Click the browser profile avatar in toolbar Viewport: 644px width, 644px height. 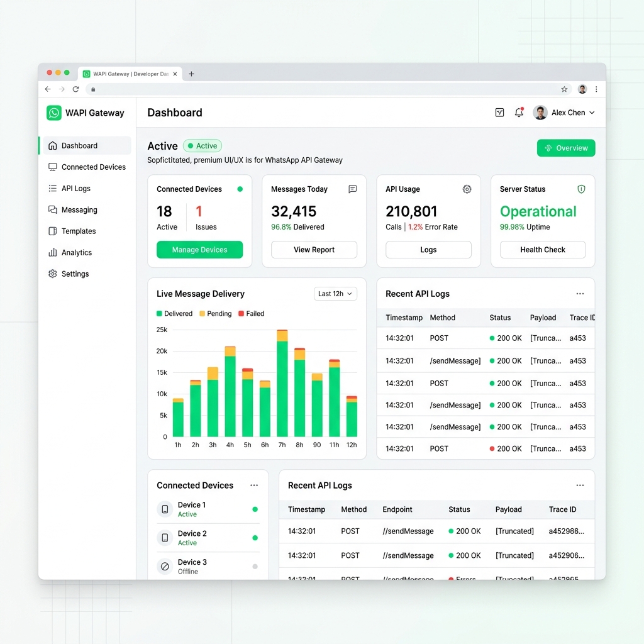[x=582, y=89]
